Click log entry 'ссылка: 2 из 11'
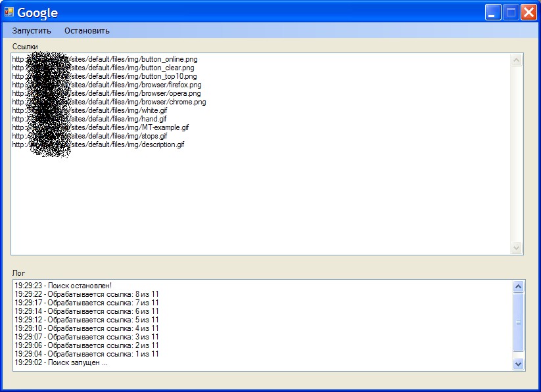 tap(87, 345)
